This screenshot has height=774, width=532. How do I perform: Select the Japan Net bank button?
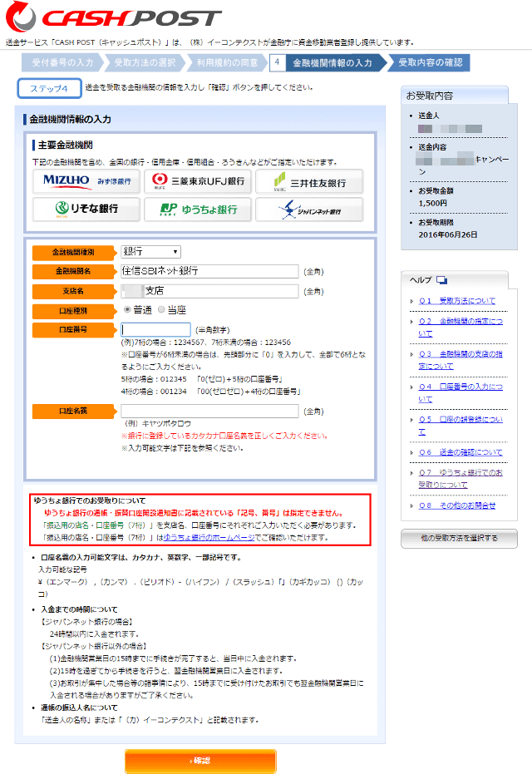(309, 210)
